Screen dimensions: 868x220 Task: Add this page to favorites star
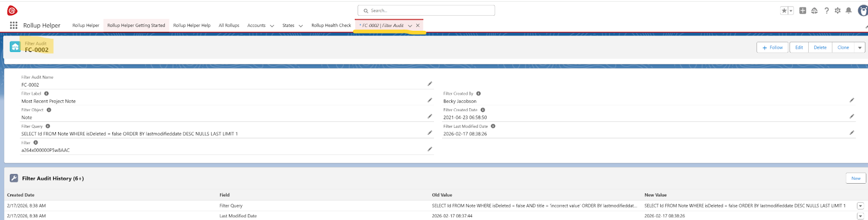[x=784, y=10]
